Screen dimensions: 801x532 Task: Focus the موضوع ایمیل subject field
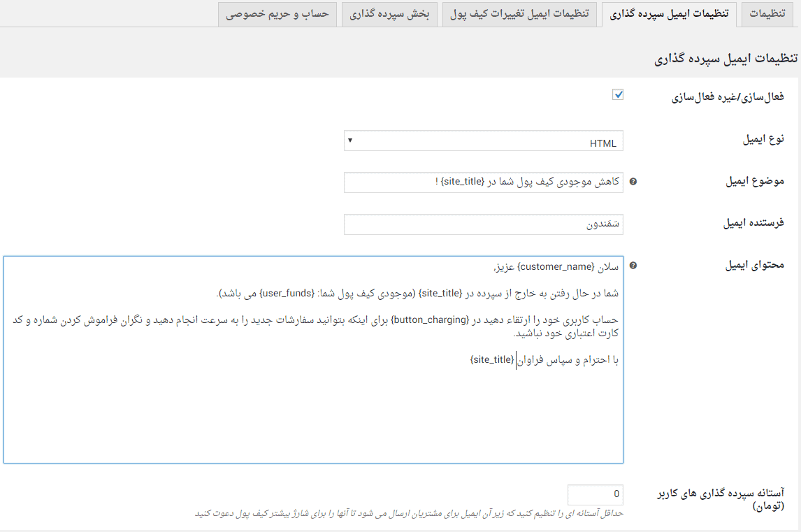pos(483,182)
